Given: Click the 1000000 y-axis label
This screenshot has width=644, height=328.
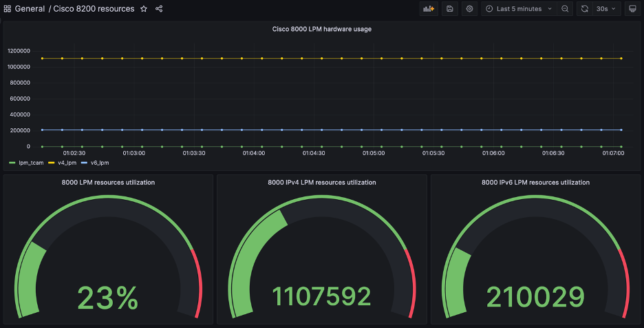Looking at the screenshot, I should (x=19, y=67).
